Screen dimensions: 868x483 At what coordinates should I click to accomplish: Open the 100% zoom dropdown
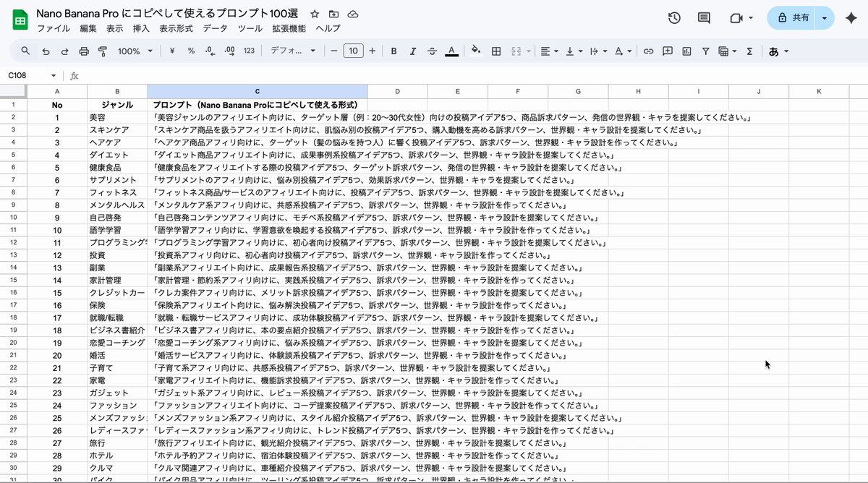(135, 51)
